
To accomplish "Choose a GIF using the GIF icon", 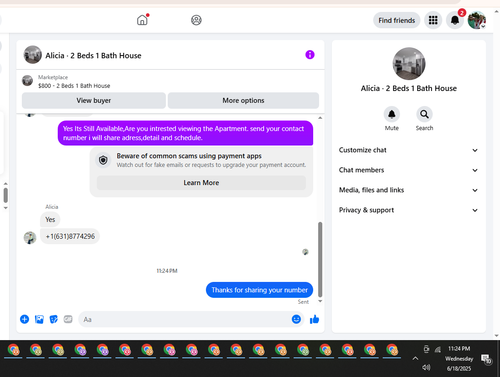I will coord(68,319).
